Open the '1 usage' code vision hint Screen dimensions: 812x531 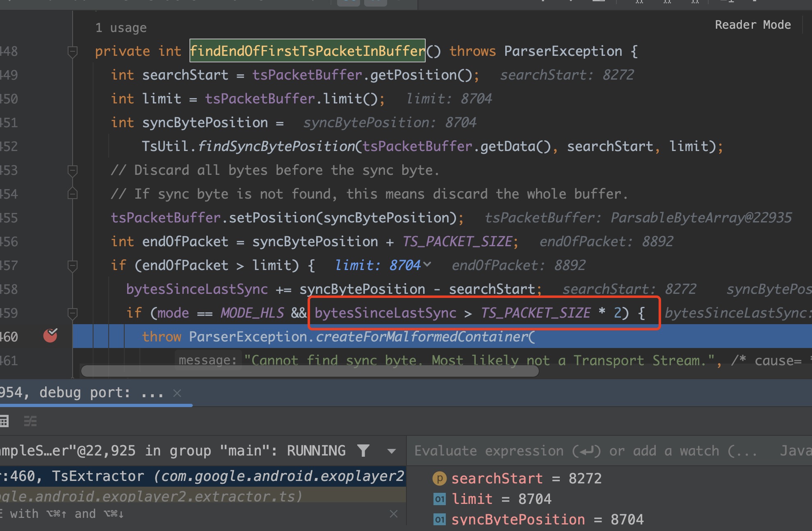pos(121,27)
